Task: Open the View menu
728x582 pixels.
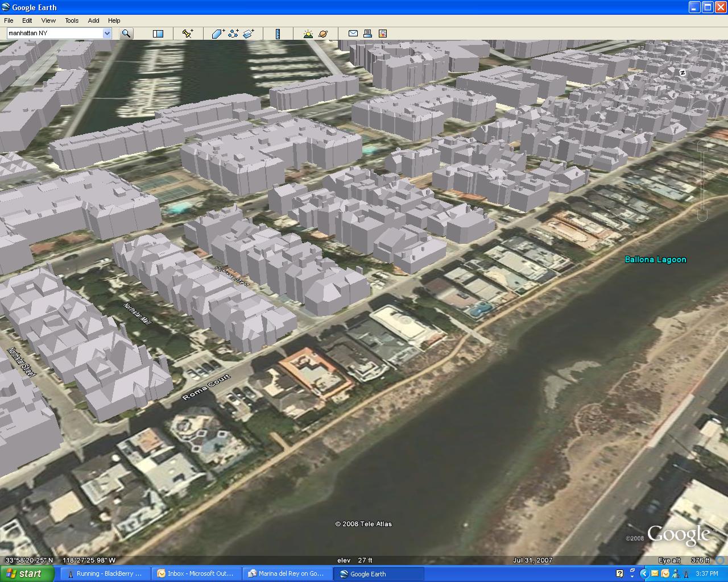Action: tap(48, 20)
